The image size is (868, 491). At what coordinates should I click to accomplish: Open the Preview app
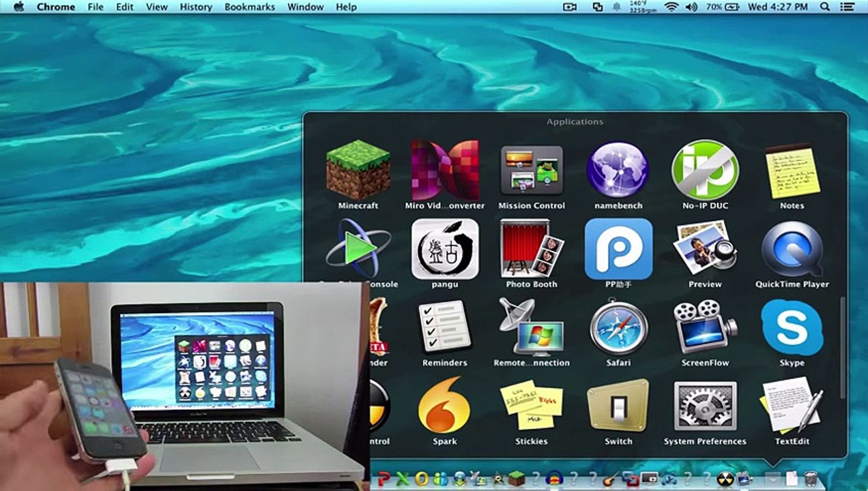[705, 249]
